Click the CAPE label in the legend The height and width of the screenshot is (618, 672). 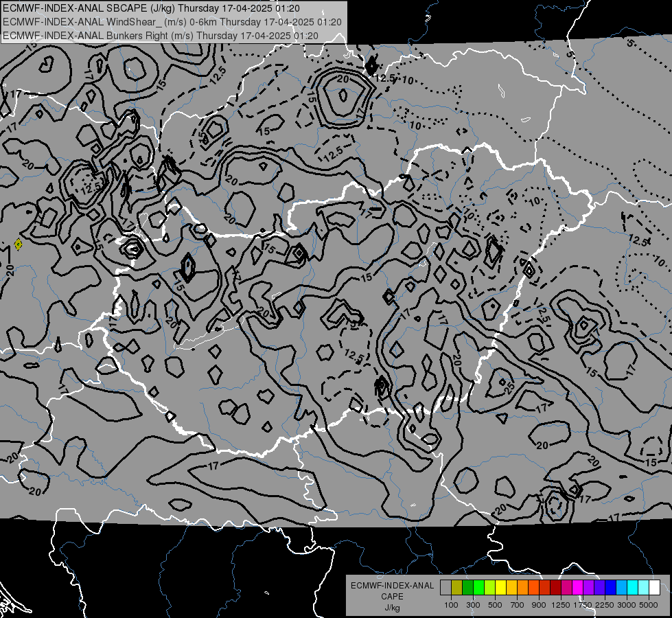coord(392,597)
